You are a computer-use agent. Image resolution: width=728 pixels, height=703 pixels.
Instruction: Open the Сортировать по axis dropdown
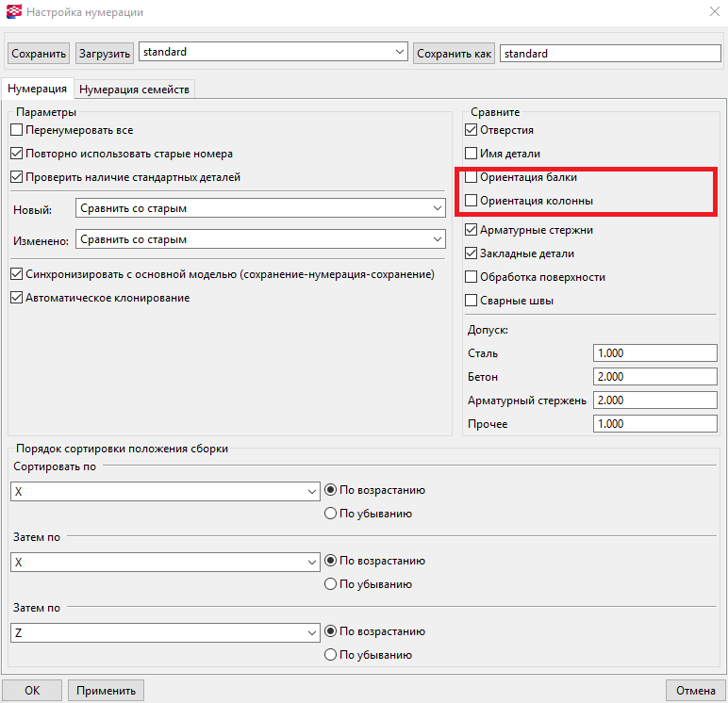(165, 491)
